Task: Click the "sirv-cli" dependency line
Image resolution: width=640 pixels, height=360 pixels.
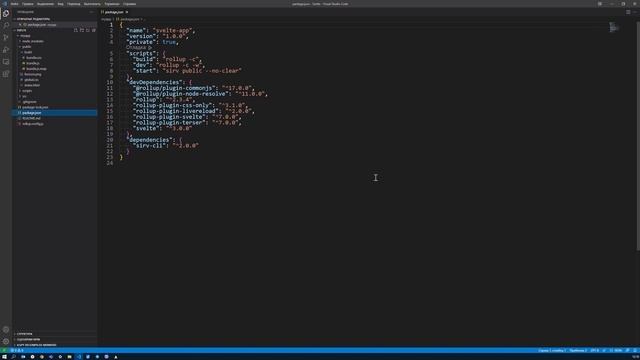Action: tap(165, 145)
